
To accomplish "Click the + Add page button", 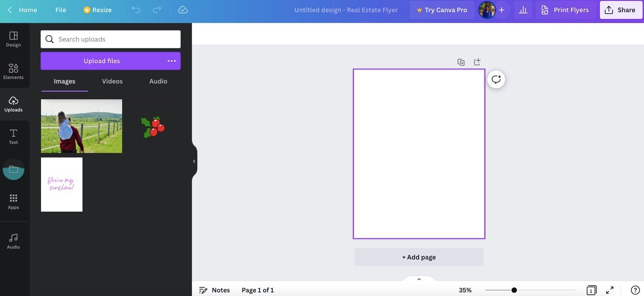I will (419, 257).
